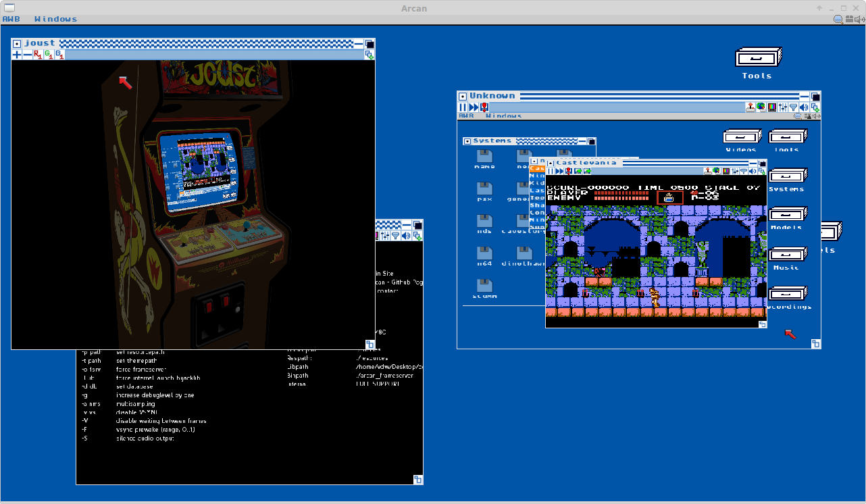The width and height of the screenshot is (866, 504).
Task: Fast-forward in the Unknown window toolbar
Action: point(474,107)
